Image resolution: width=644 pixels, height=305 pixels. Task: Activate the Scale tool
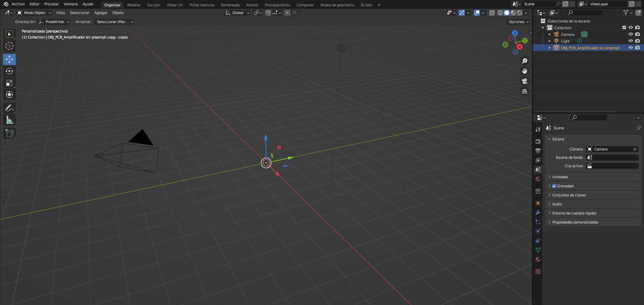coord(9,83)
